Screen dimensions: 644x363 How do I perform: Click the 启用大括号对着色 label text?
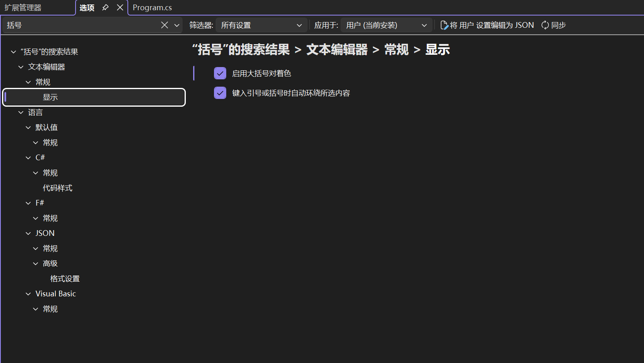tap(261, 74)
